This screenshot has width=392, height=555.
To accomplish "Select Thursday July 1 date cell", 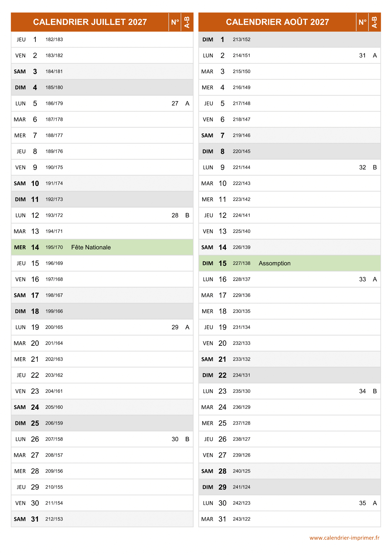I will [x=35, y=40].
